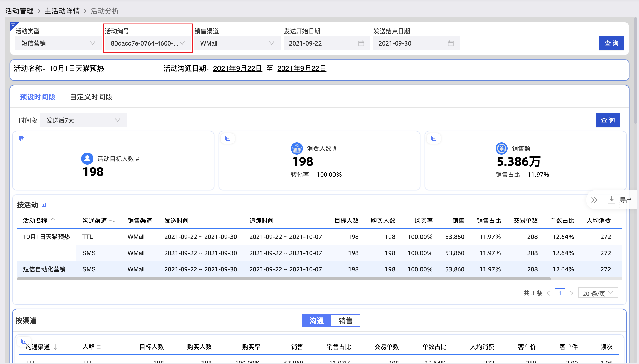Screen dimensions: 639x364
Task: Click the icon on the 活动目标人数 card
Action: (x=22, y=139)
